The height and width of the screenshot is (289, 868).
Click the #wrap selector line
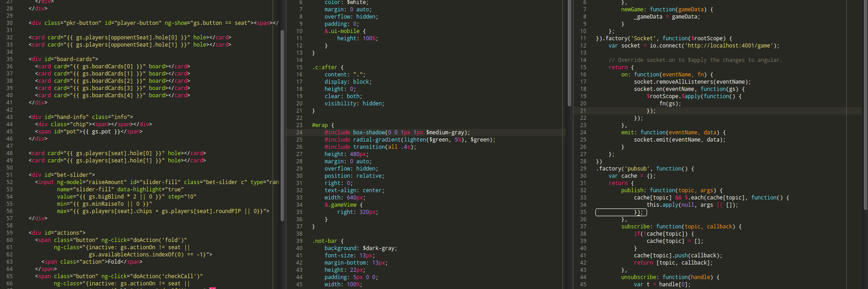pos(323,125)
